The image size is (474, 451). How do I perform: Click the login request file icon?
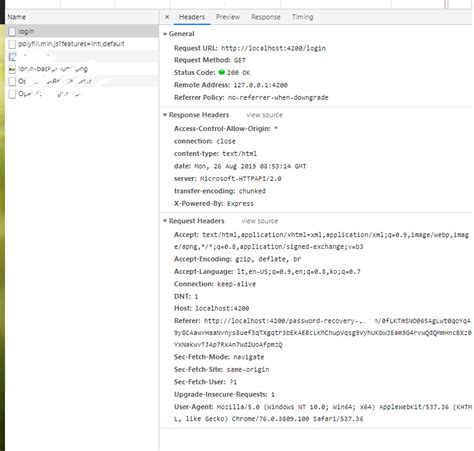coord(12,31)
